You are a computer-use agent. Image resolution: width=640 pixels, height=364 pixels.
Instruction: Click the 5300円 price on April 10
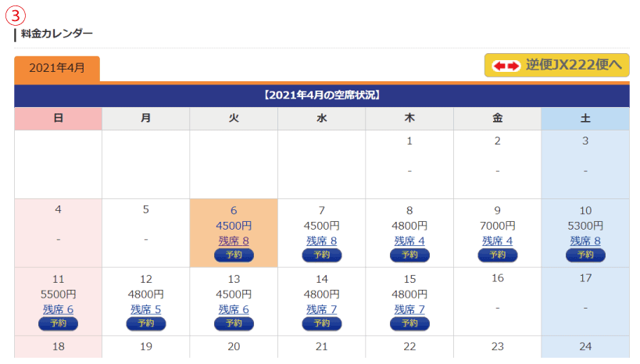coord(585,226)
